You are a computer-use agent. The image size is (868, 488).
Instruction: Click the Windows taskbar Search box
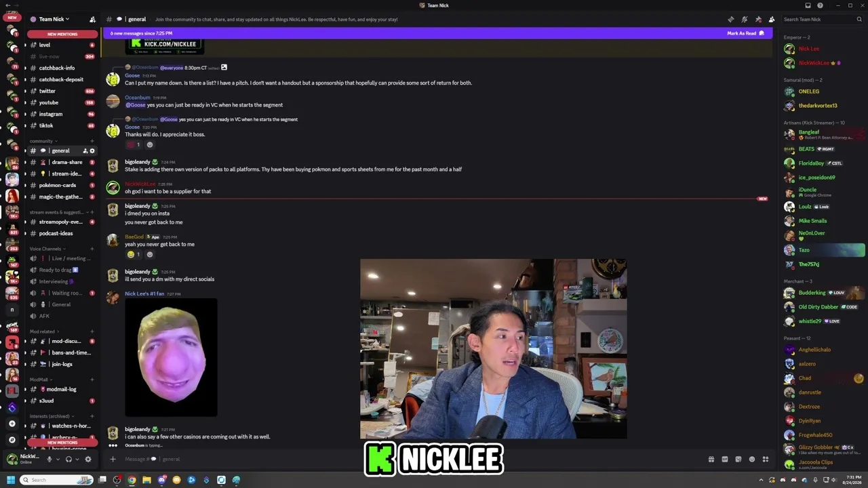(57, 480)
